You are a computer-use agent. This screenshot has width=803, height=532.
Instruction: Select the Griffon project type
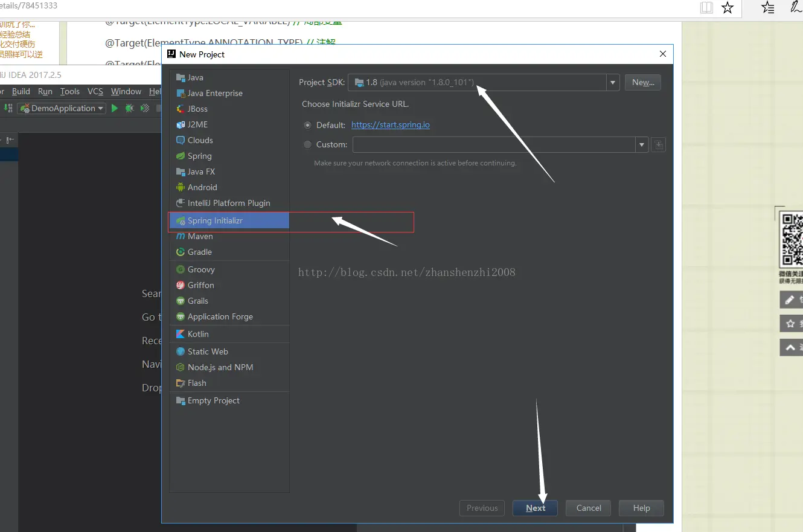229,285
